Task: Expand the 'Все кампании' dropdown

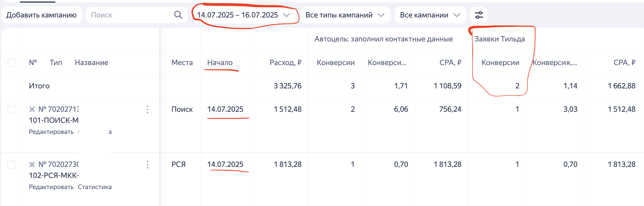Action: tap(430, 15)
